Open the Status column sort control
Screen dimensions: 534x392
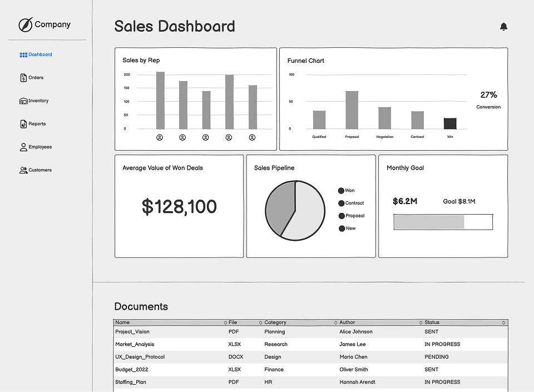click(x=420, y=322)
